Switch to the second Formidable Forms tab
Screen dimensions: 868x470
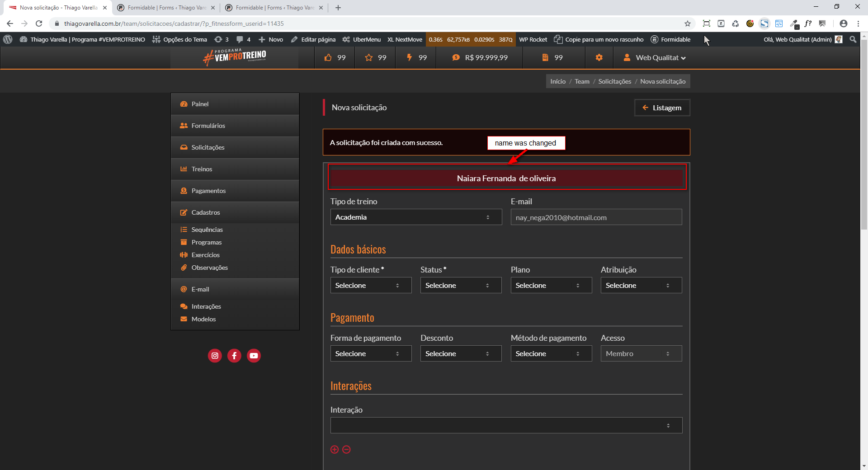click(x=274, y=8)
